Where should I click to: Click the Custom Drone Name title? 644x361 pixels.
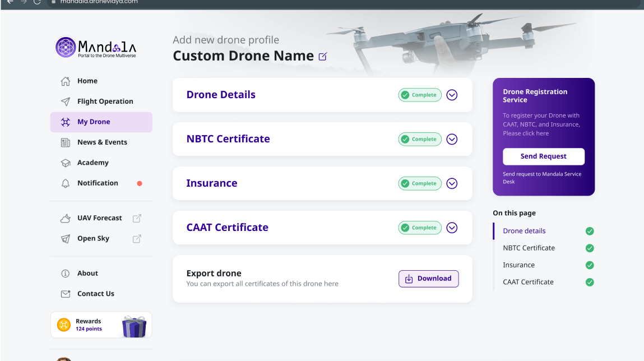point(243,56)
